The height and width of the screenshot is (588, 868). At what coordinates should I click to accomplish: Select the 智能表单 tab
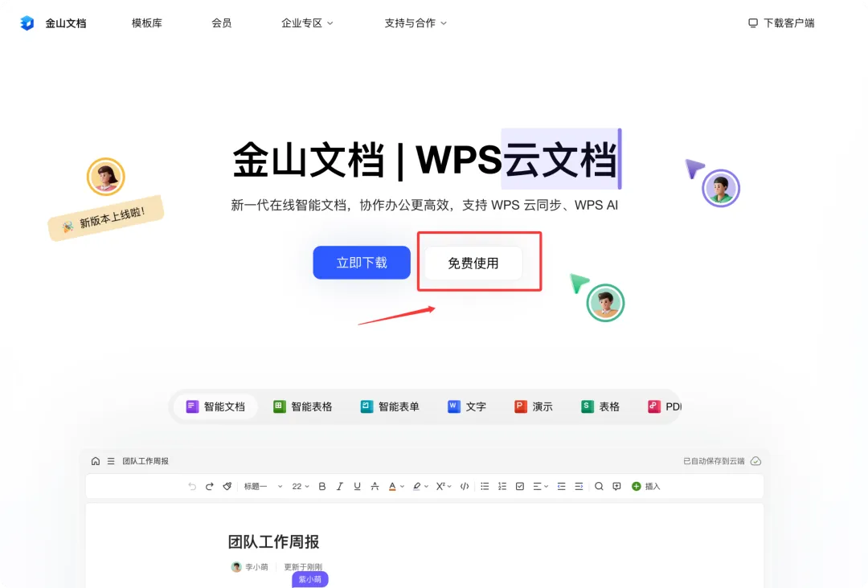[390, 406]
